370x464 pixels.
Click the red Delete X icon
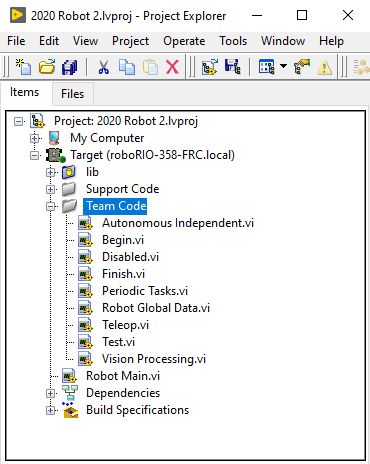pos(172,67)
